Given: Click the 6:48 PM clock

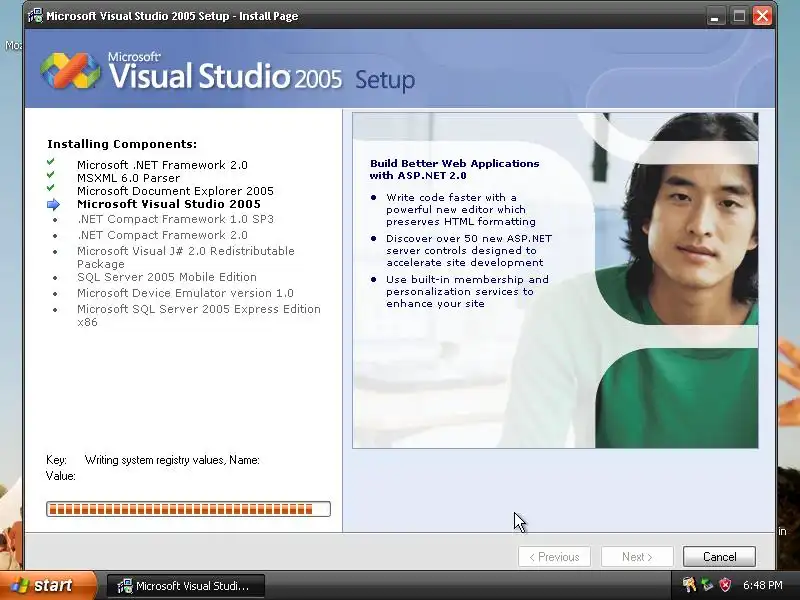Looking at the screenshot, I should [762, 585].
